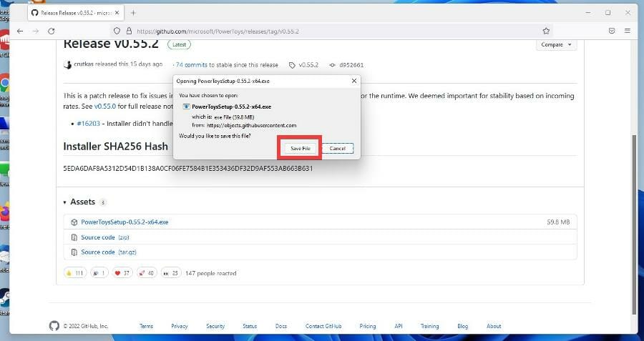
Task: Open Security footer link
Action: 215,326
